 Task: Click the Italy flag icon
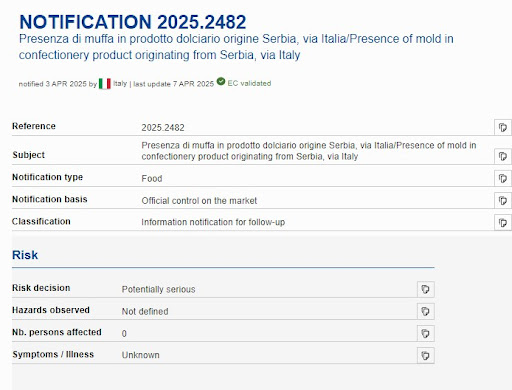tap(105, 84)
